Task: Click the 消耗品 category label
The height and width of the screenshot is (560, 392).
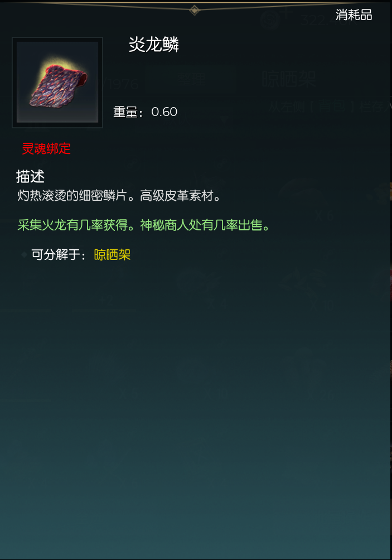Action: (354, 15)
